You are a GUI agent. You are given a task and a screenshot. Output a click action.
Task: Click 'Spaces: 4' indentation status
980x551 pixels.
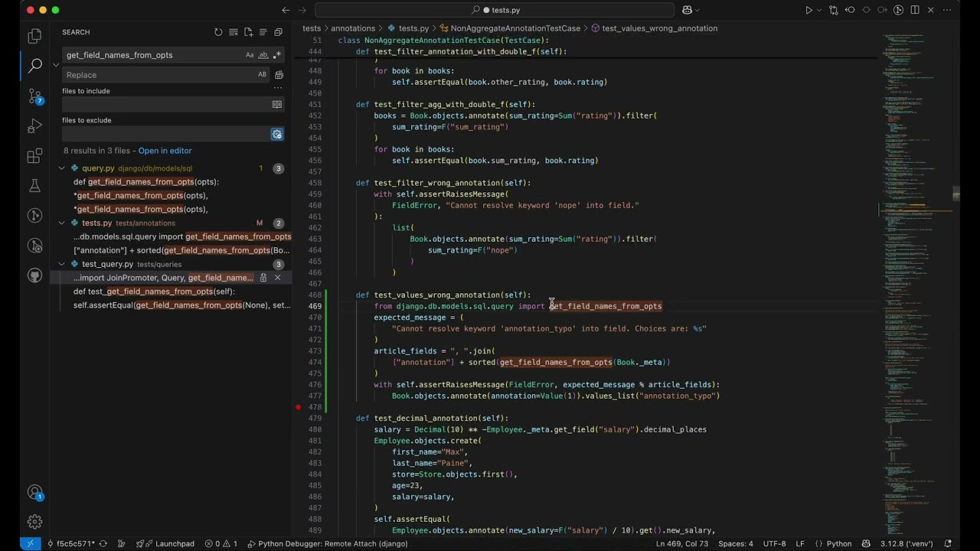[735, 543]
